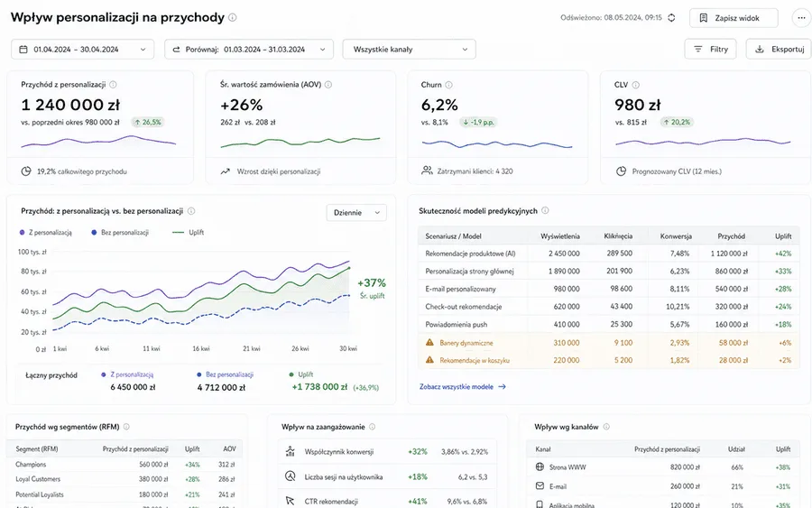Click the info icon beside the dashboard title
The image size is (812, 508).
[233, 18]
